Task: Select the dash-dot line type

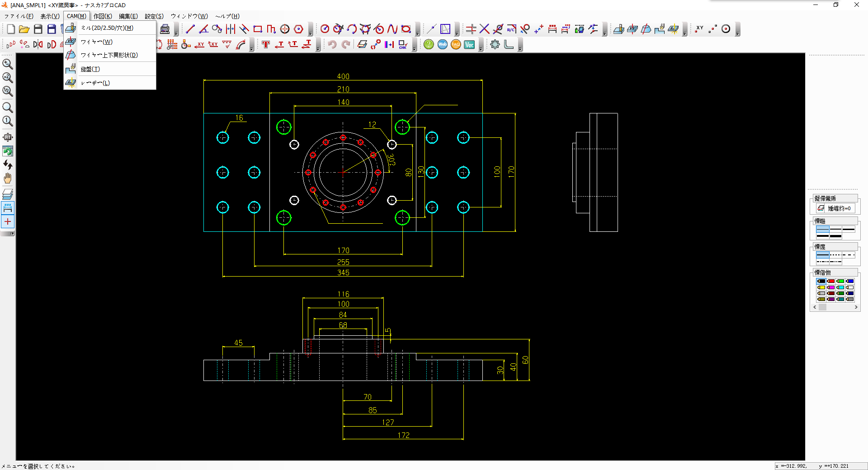Action: [x=822, y=262]
